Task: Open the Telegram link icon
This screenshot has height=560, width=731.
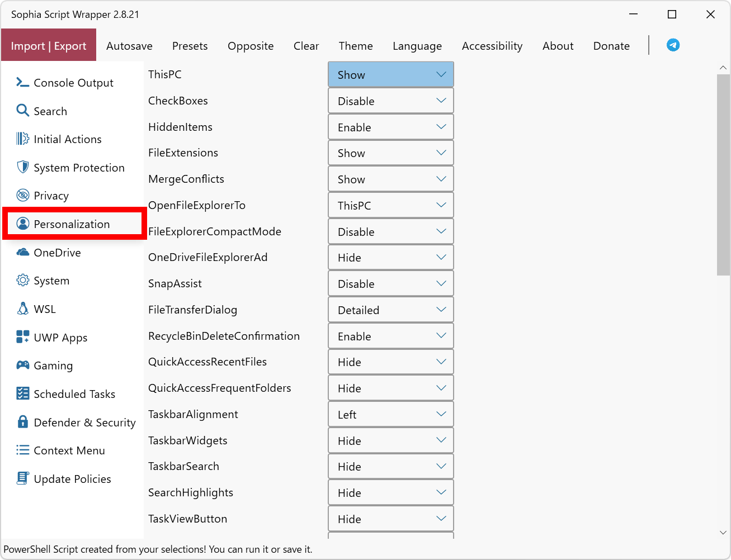Action: 673,45
